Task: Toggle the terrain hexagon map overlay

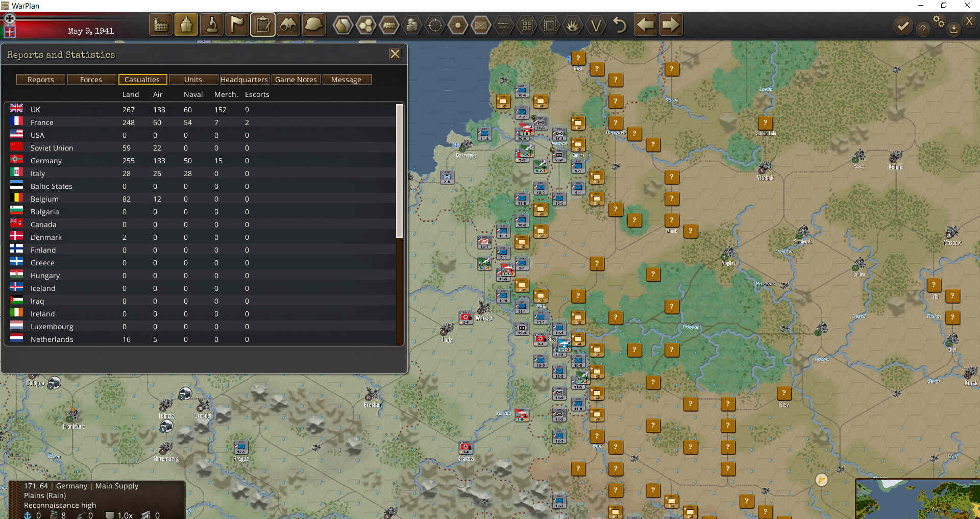Action: (343, 25)
